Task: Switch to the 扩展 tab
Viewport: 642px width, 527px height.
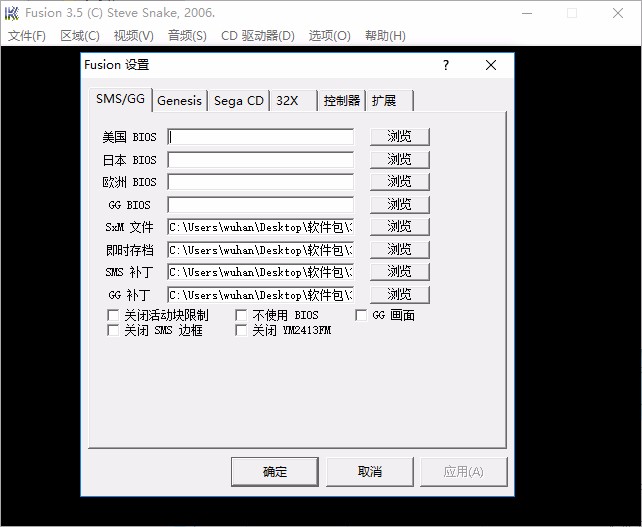Action: point(389,101)
